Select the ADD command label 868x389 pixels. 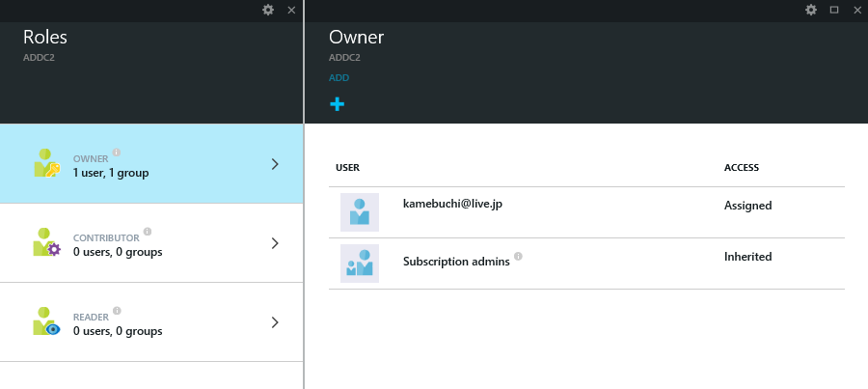pyautogui.click(x=339, y=78)
